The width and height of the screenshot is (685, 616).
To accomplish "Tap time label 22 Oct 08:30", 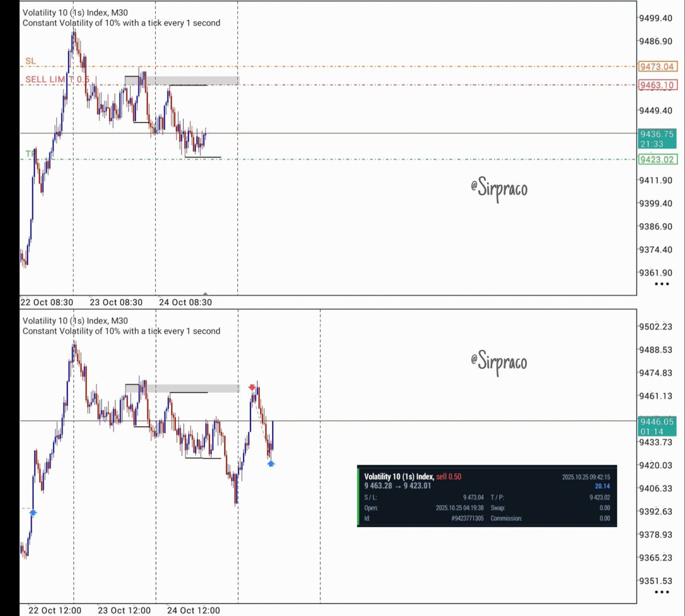I will tap(47, 303).
